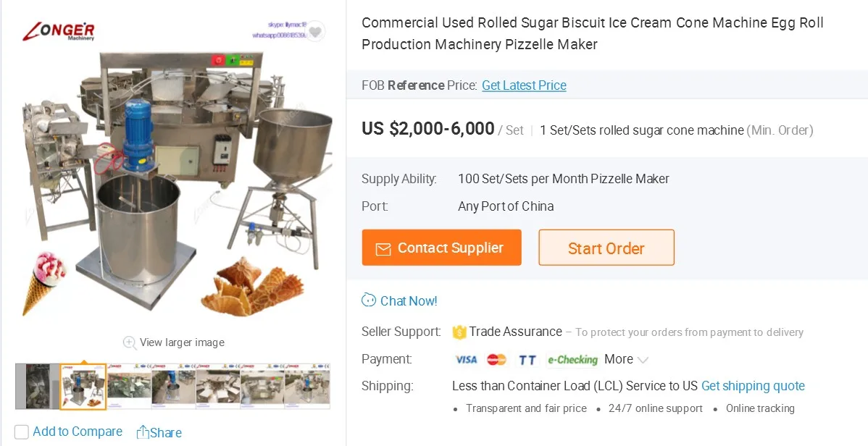Select the VISA payment icon
Screen dimensions: 868x446
click(x=466, y=360)
